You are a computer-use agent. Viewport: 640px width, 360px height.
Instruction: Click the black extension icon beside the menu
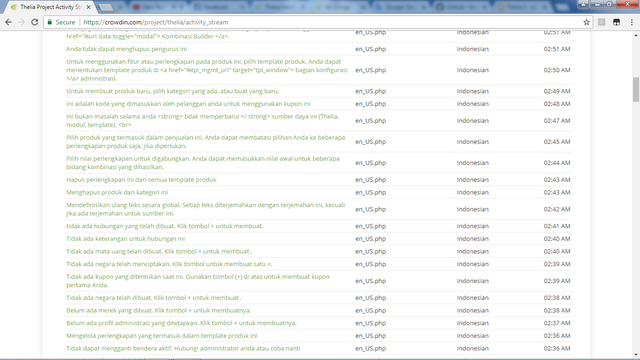pyautogui.click(x=616, y=22)
